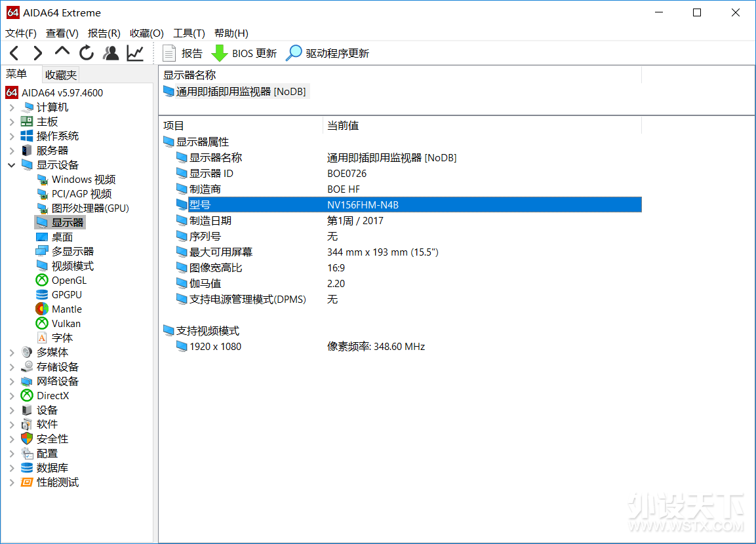Viewport: 756px width, 544px height.
Task: Expand the 存储设备 tree node
Action: [12, 367]
